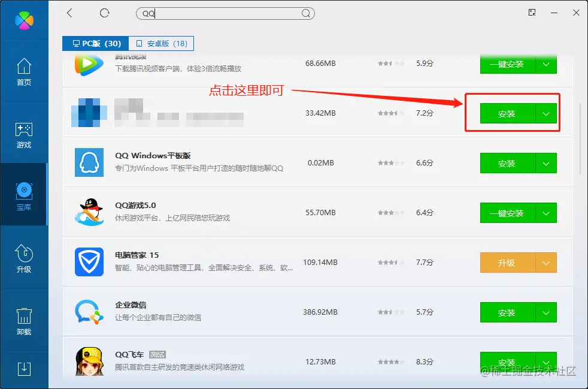Click the 55.70MB size of QQ游戏5.0
588x389 pixels.
pyautogui.click(x=320, y=213)
